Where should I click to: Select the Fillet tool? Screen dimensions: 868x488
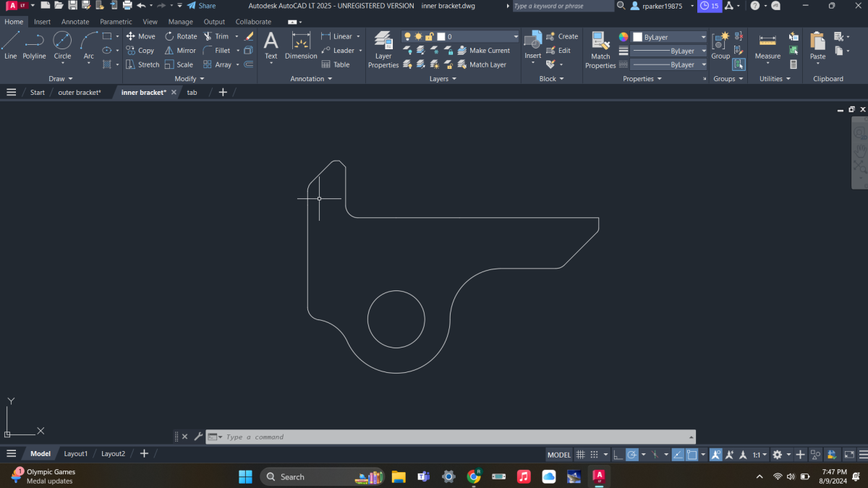click(216, 51)
